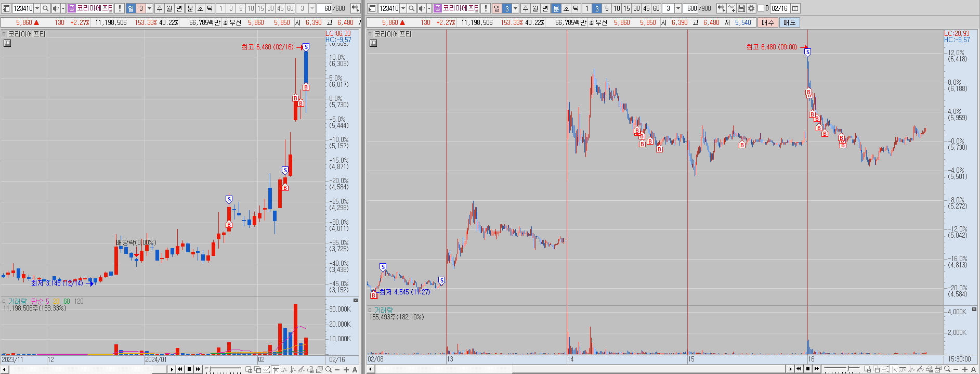Screen dimensions: 980x374
Task: Open the custom interval dropdown showing 3 in right chart
Action: pos(678,8)
